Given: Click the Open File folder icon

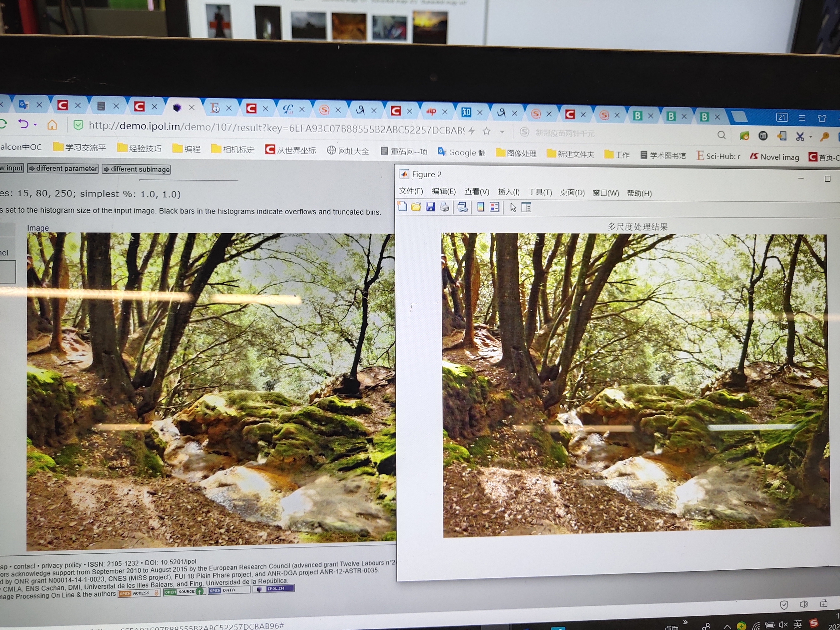Looking at the screenshot, I should pyautogui.click(x=416, y=207).
